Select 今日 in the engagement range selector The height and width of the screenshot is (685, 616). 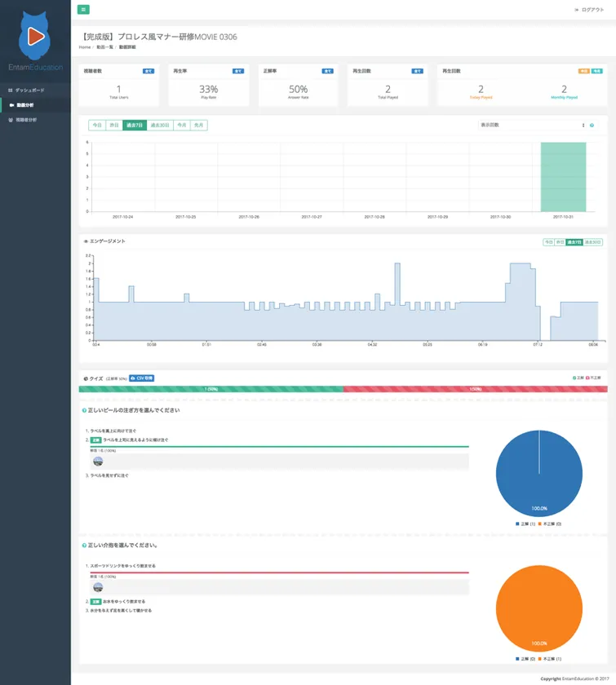pos(548,242)
